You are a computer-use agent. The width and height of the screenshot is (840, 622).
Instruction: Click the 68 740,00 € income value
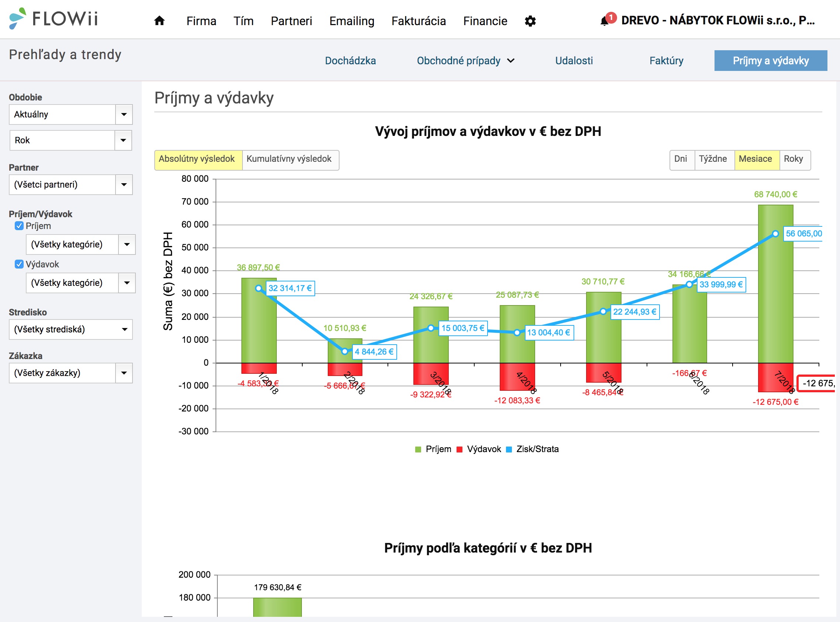[x=775, y=195]
